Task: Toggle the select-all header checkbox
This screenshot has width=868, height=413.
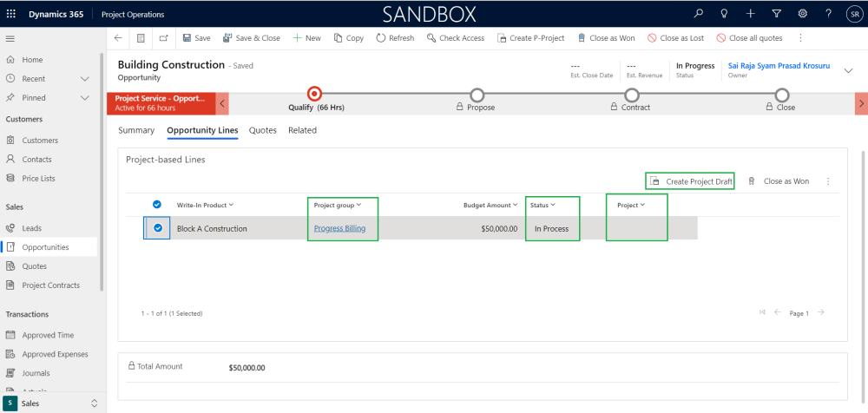Action: click(156, 205)
